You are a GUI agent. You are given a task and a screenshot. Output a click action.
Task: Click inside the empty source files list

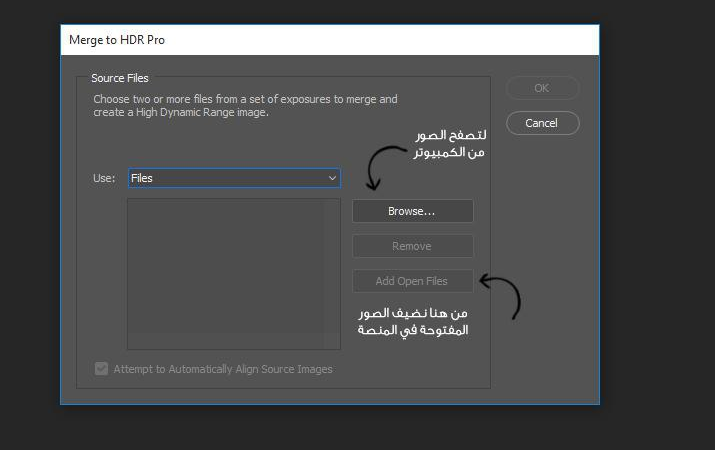coord(234,274)
